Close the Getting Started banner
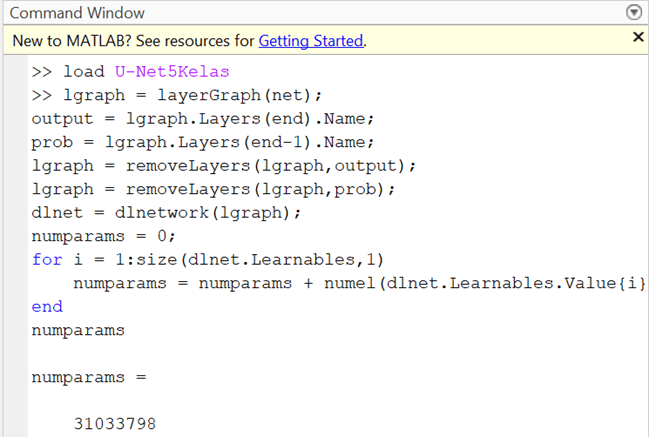649x437 pixels. point(639,37)
